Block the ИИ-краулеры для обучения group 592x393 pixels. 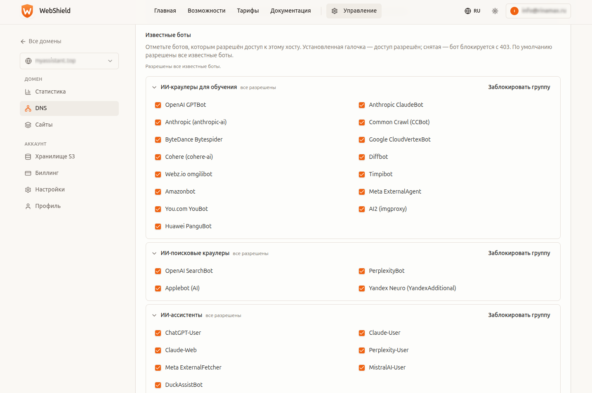[519, 87]
